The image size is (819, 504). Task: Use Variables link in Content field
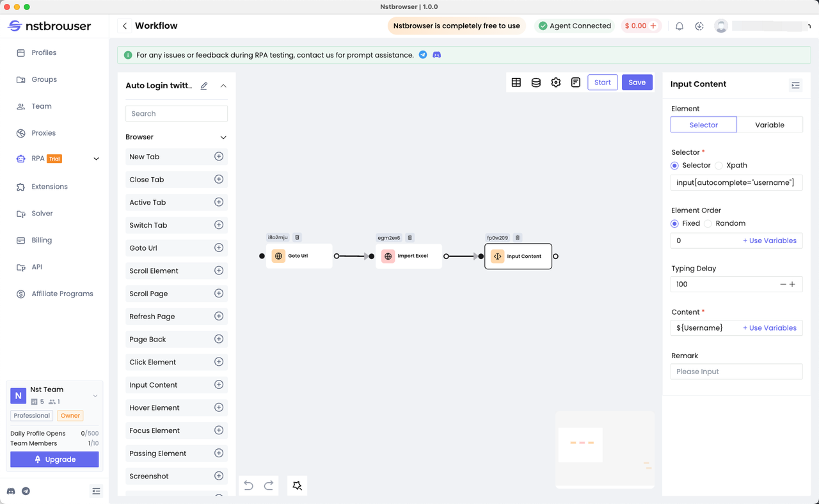pyautogui.click(x=770, y=328)
